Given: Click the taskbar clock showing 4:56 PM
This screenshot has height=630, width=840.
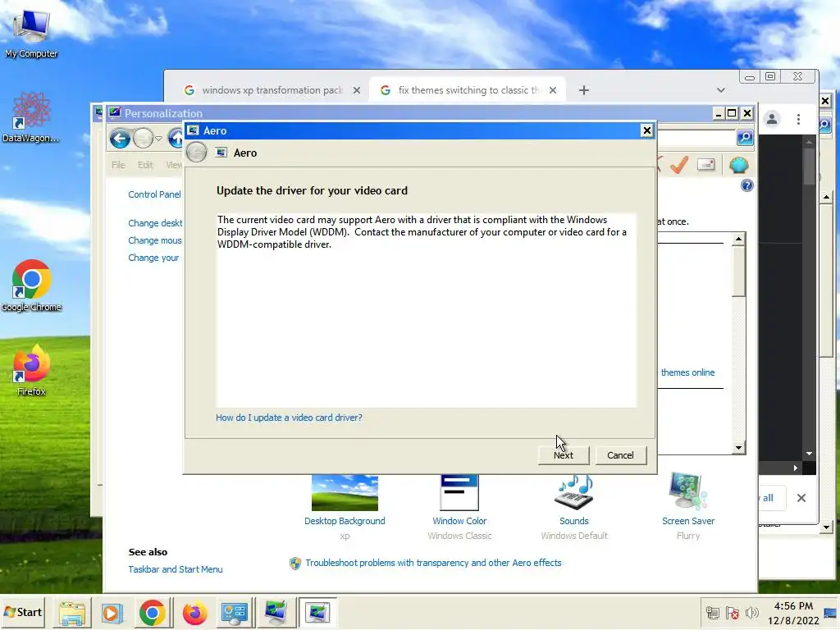Looking at the screenshot, I should click(793, 613).
